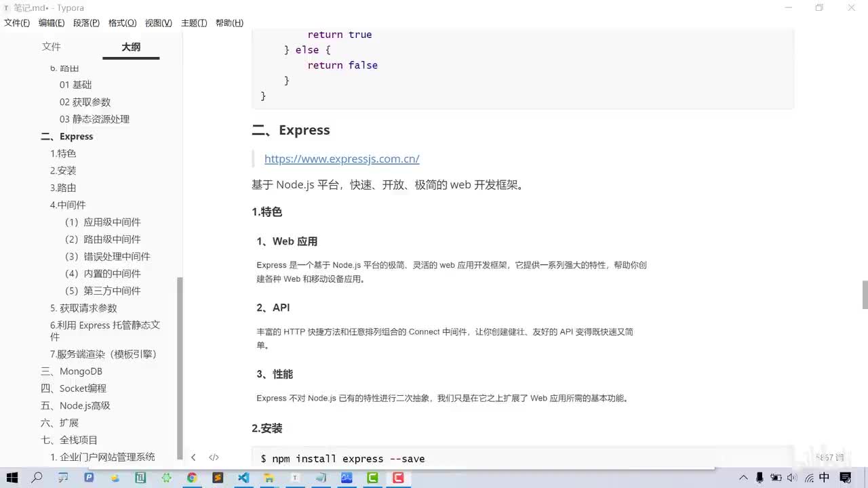The height and width of the screenshot is (488, 868).
Task: Jump to outline item 02 获取参数
Action: pyautogui.click(x=85, y=102)
